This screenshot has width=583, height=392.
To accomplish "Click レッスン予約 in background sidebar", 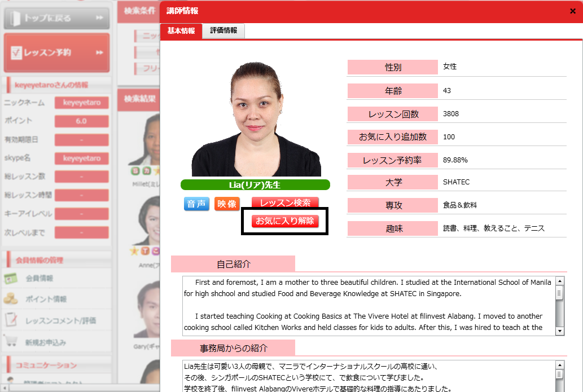I will (56, 52).
